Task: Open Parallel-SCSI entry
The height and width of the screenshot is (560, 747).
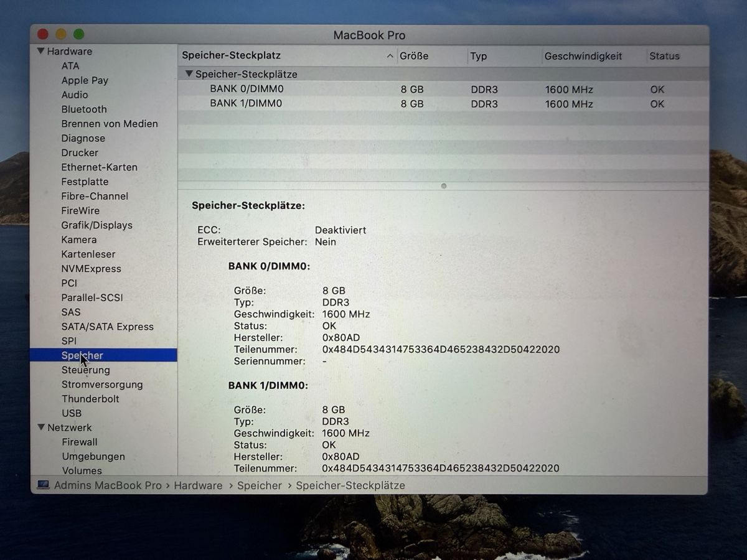Action: coord(92,297)
